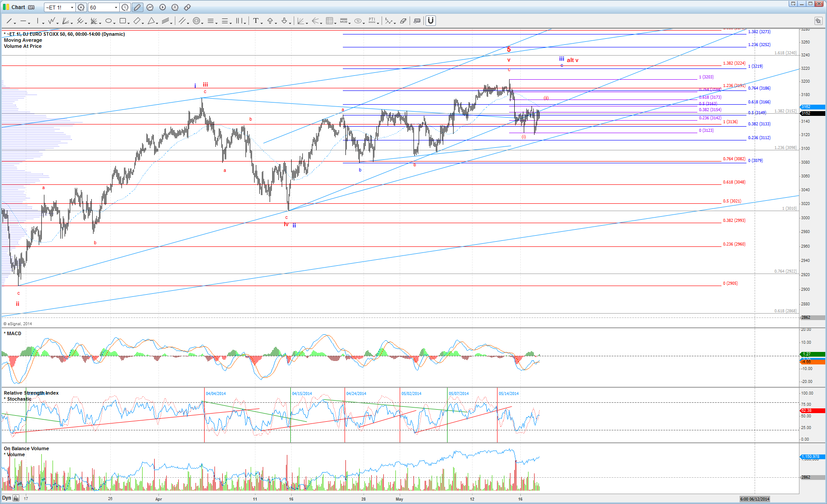Click the 05/14/2014 date marker
This screenshot has height=504, width=827.
509,394
